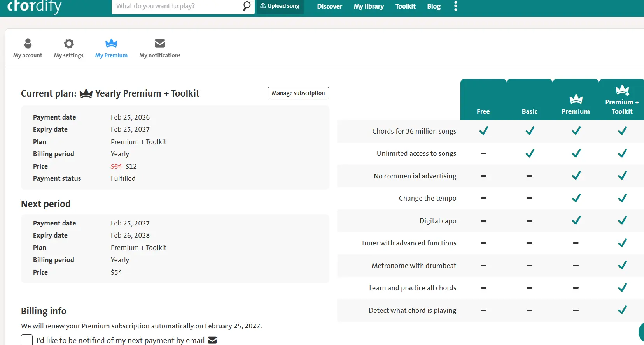Select the Premium + Toolkit column header
Image resolution: width=644 pixels, height=345 pixels.
click(622, 99)
